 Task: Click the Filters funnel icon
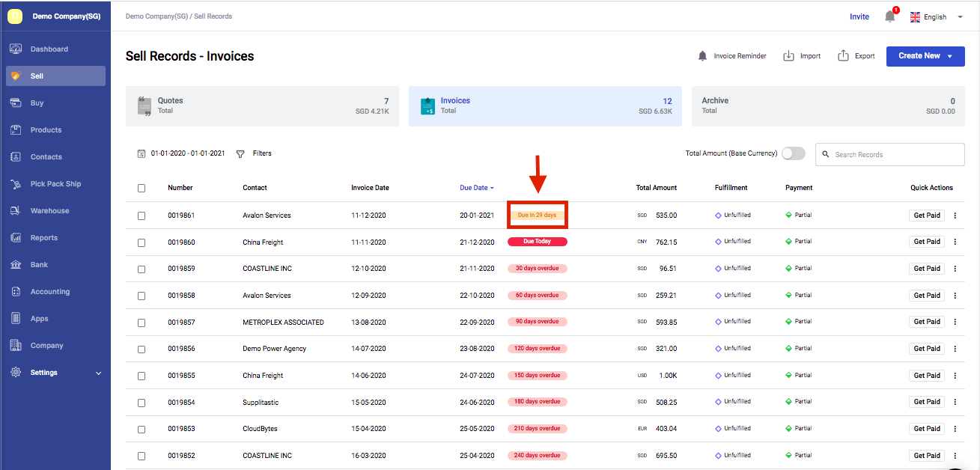240,153
